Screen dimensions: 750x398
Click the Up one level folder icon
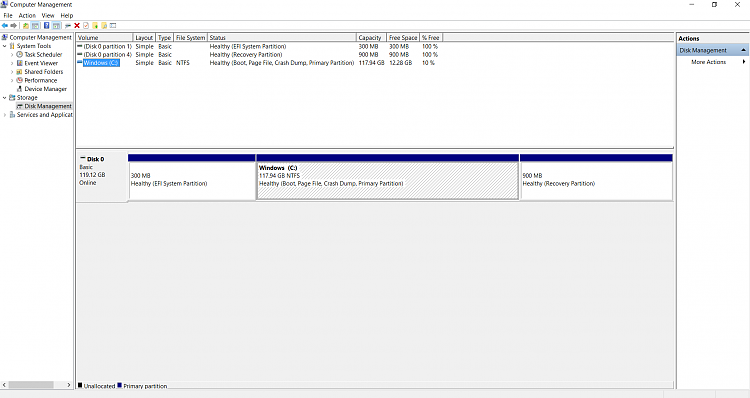pyautogui.click(x=26, y=26)
